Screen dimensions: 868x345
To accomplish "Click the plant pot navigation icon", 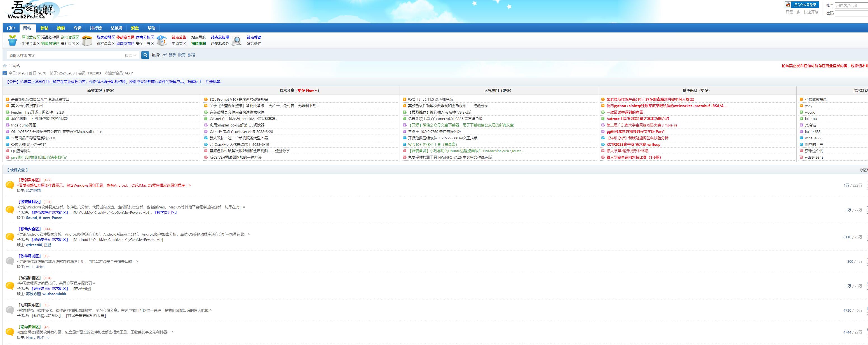I will [x=13, y=40].
